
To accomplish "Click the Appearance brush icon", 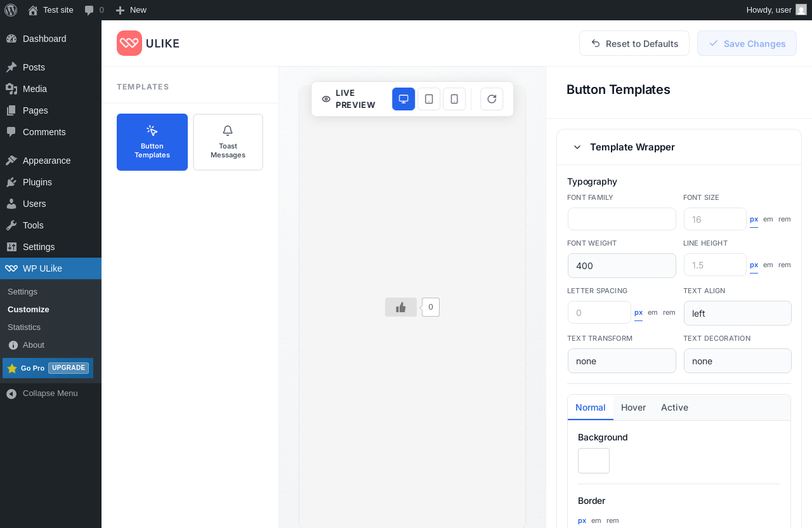I will tap(11, 161).
